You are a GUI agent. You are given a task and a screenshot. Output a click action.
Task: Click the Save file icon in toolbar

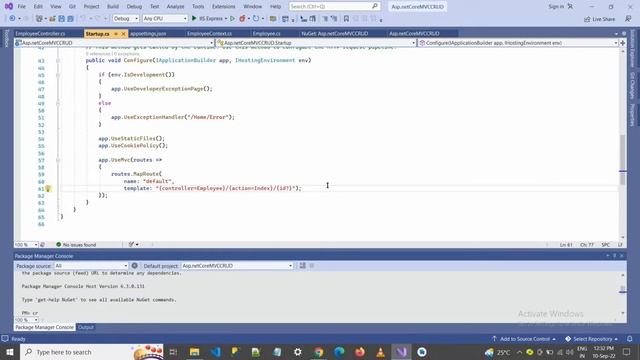(61, 19)
